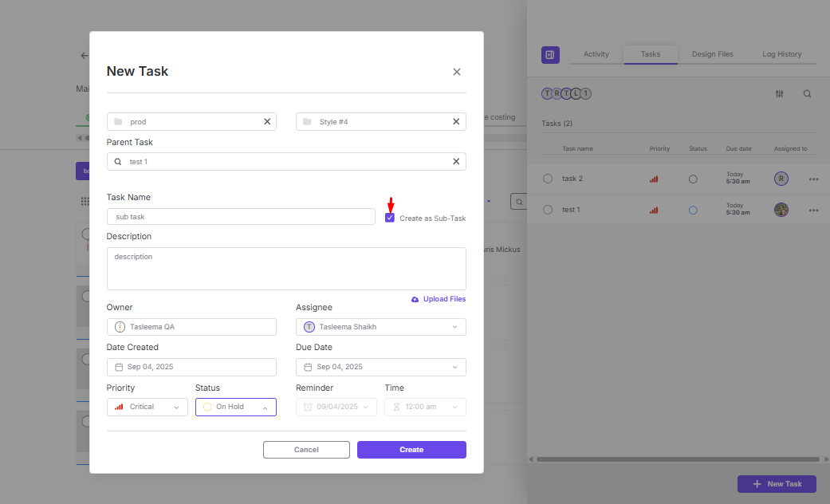Click the Description text area

(x=285, y=269)
